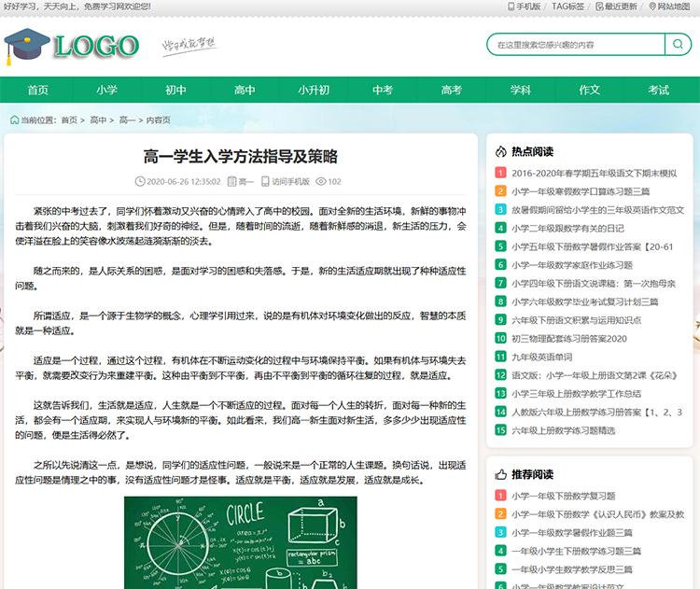Viewport: 700px width, 589px height.
Task: Click the thumbs-up icon by 推荐阅读
Action: 501,474
